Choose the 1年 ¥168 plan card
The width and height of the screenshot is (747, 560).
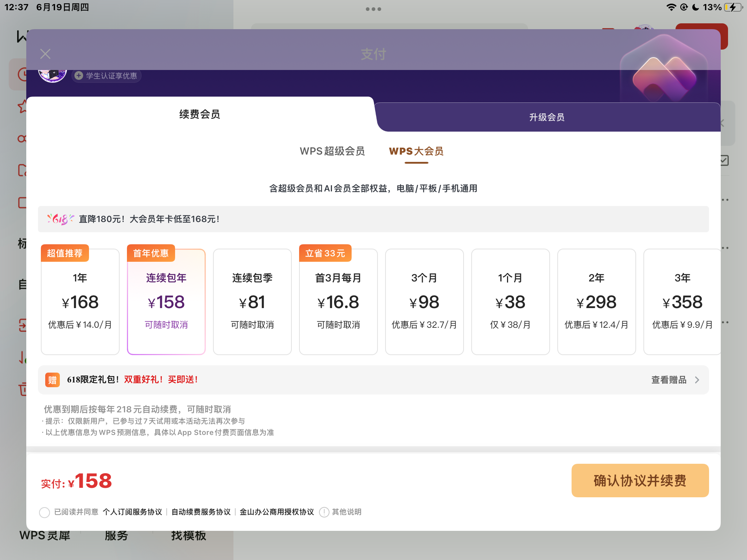pos(80,302)
